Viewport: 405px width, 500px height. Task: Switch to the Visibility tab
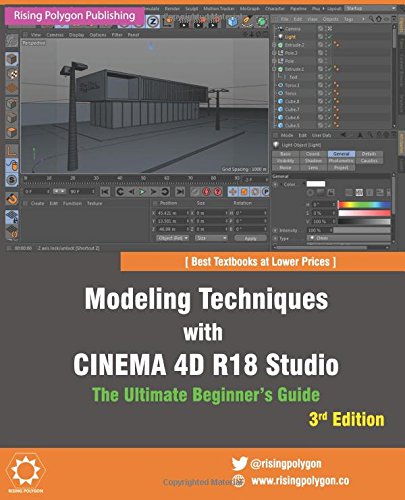pos(285,161)
